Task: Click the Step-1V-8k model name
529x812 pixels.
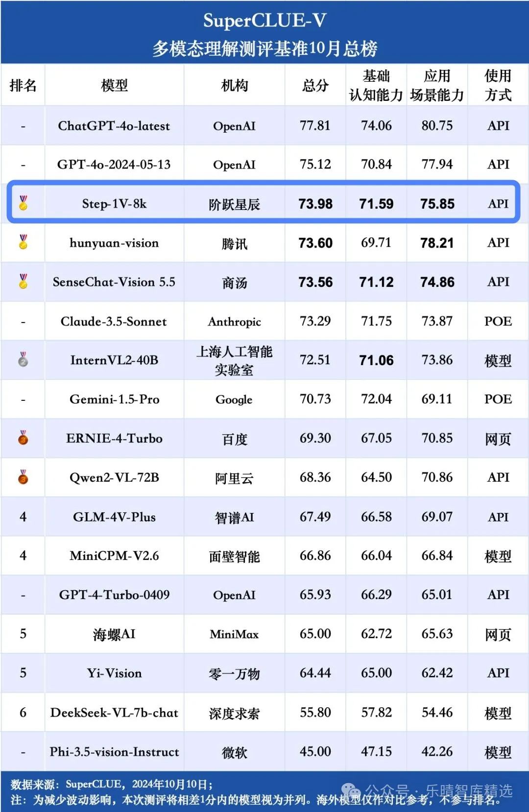Action: click(x=114, y=204)
